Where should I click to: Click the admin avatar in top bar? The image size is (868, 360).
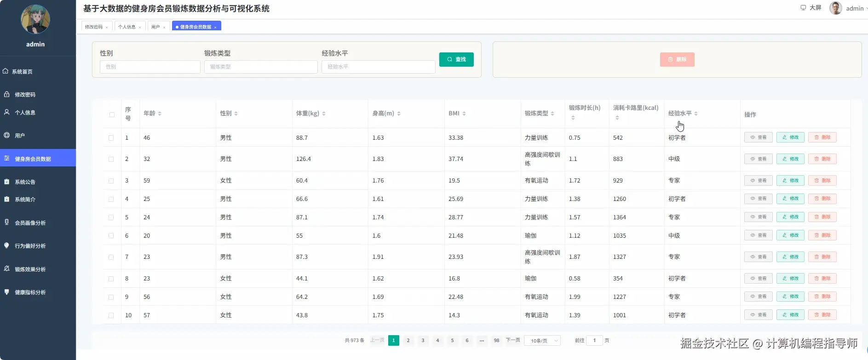click(835, 8)
